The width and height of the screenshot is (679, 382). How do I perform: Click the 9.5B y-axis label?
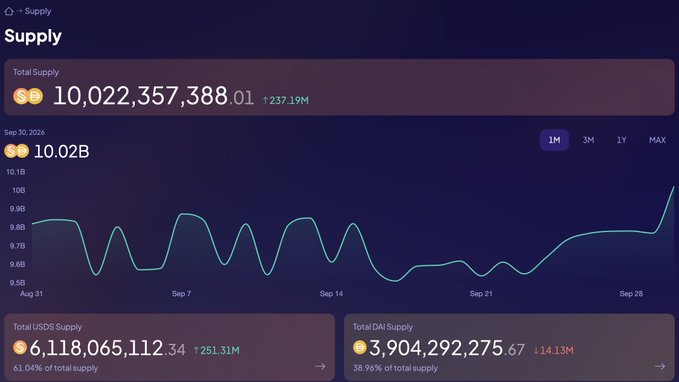pos(17,283)
